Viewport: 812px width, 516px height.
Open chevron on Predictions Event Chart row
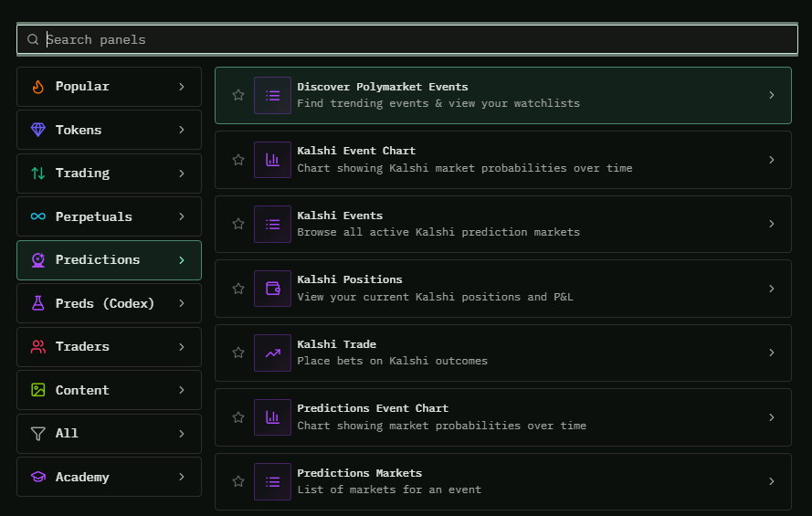(x=771, y=417)
